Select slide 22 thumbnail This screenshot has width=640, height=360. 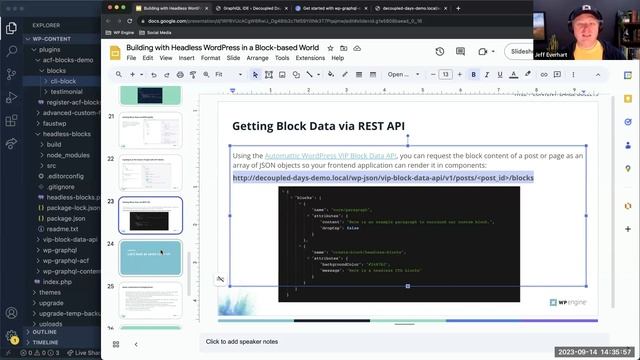point(150,173)
